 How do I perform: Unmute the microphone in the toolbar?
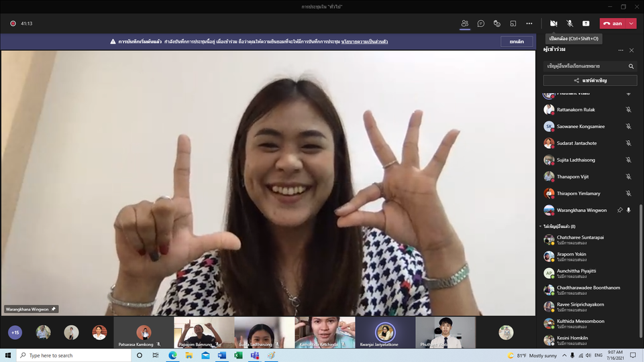[570, 23]
